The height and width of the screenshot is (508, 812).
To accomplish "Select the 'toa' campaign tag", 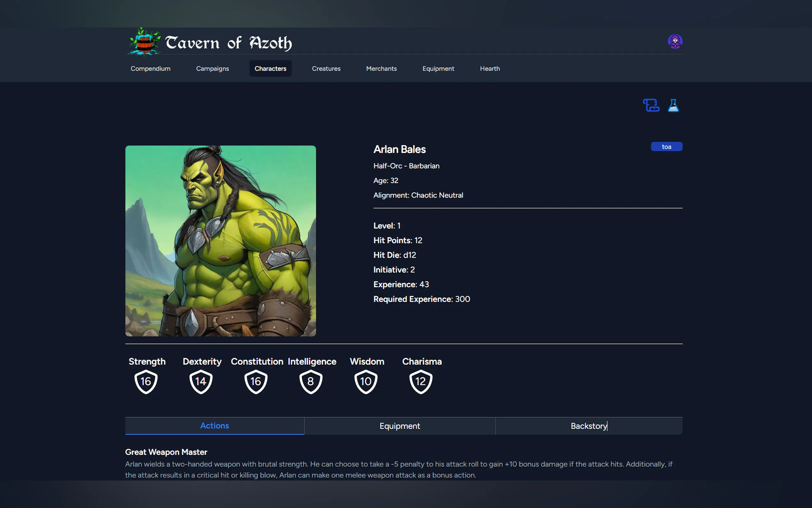I will 666,147.
